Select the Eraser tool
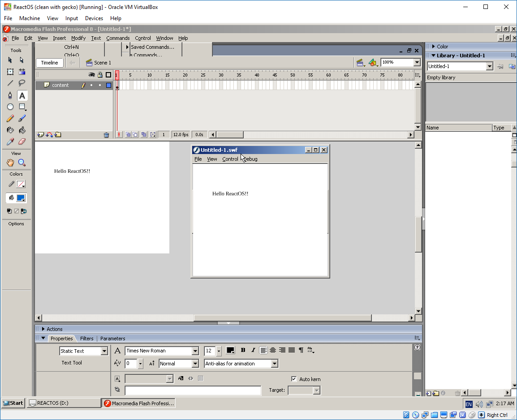 [x=22, y=141]
